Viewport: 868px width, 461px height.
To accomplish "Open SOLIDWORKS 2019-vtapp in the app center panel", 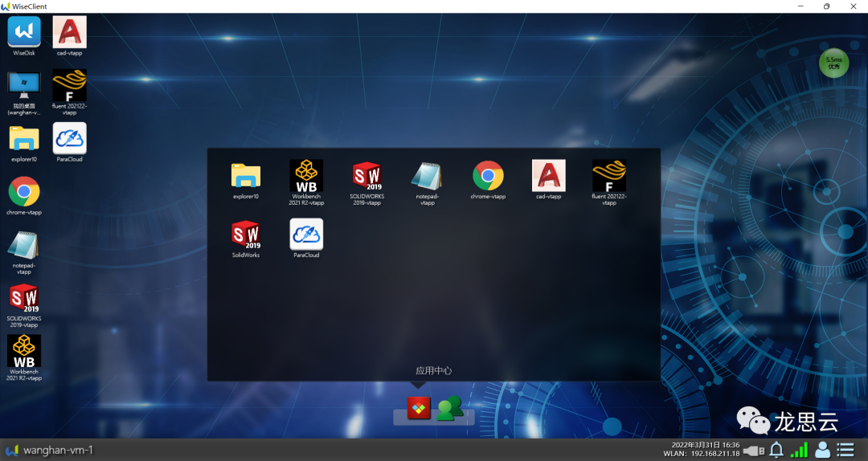I will click(366, 177).
